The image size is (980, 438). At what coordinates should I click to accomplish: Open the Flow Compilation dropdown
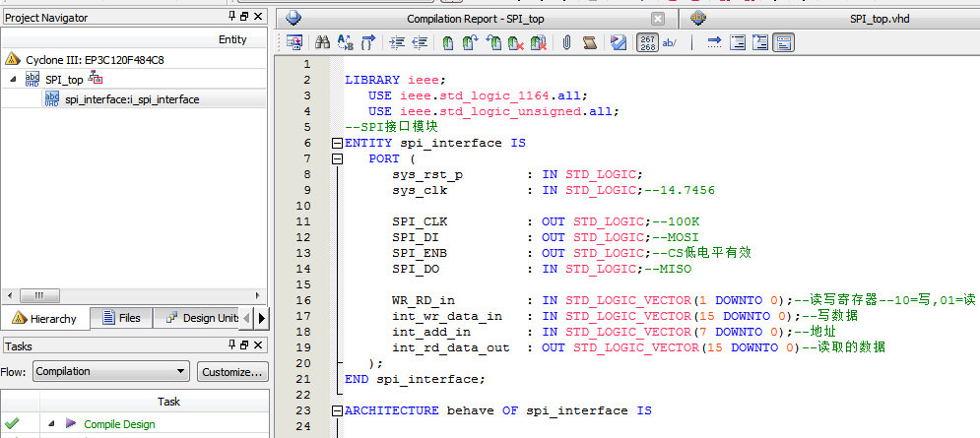click(x=110, y=371)
